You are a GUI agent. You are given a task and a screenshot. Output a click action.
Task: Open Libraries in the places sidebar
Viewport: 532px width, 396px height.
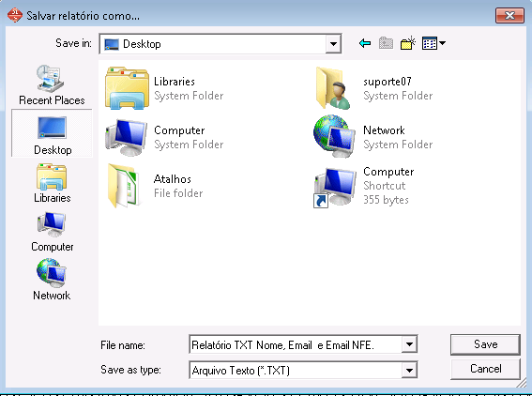point(52,183)
